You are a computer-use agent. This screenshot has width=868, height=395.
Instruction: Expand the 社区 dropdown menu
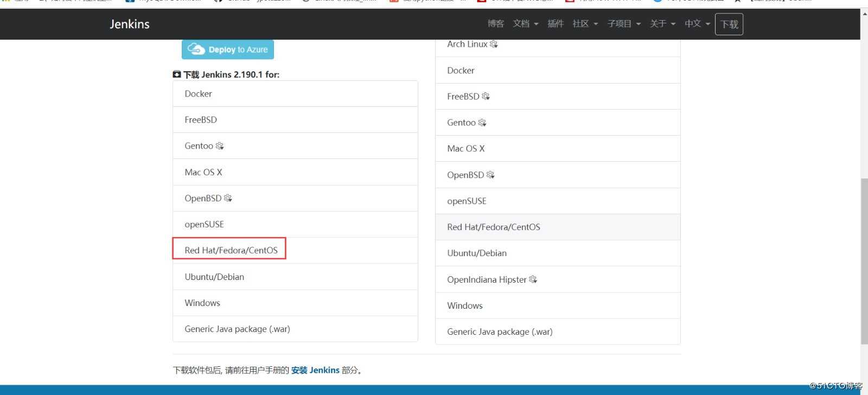pos(585,24)
